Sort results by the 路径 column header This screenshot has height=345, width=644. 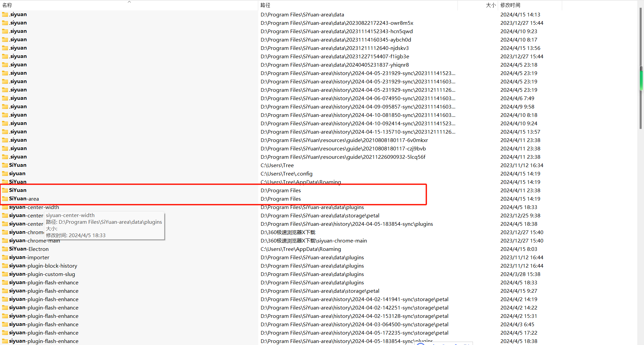tap(358, 5)
